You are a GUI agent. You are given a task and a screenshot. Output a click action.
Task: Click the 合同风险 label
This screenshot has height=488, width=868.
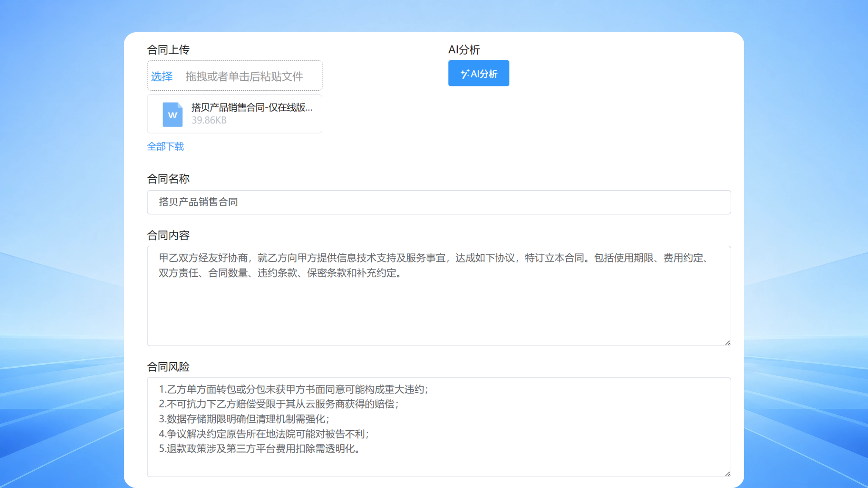click(168, 366)
